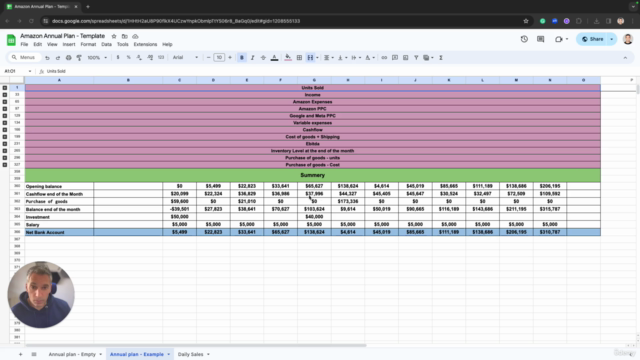Open merge cells type dropdown arrow

click(317, 58)
